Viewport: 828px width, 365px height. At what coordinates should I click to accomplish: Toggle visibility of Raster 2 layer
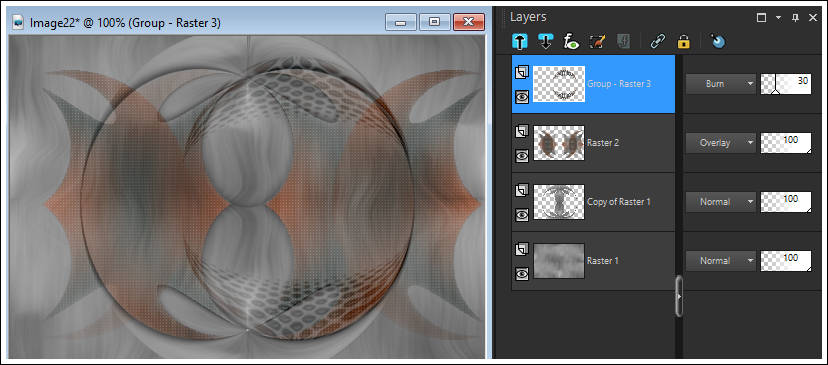[x=522, y=155]
